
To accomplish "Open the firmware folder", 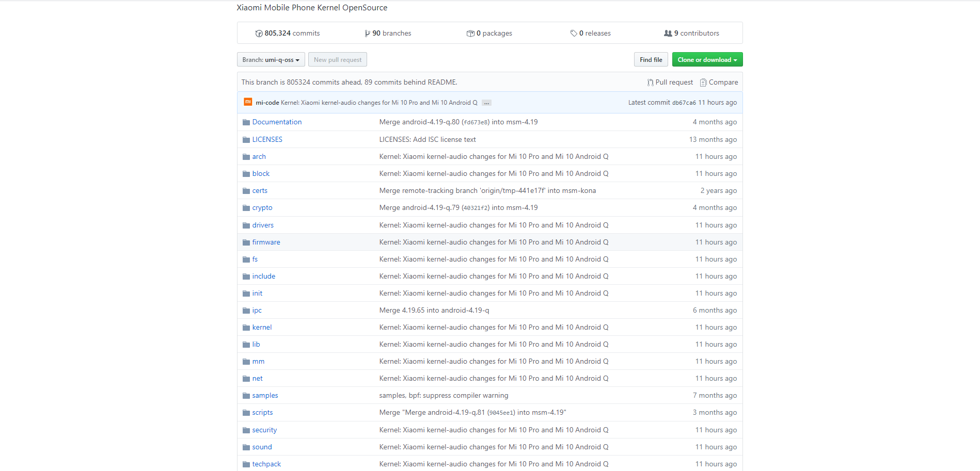I will coord(266,242).
